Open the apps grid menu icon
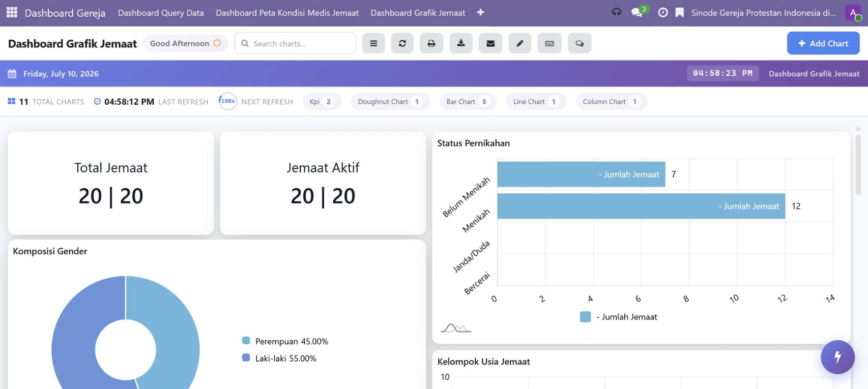868x389 pixels. tap(12, 12)
